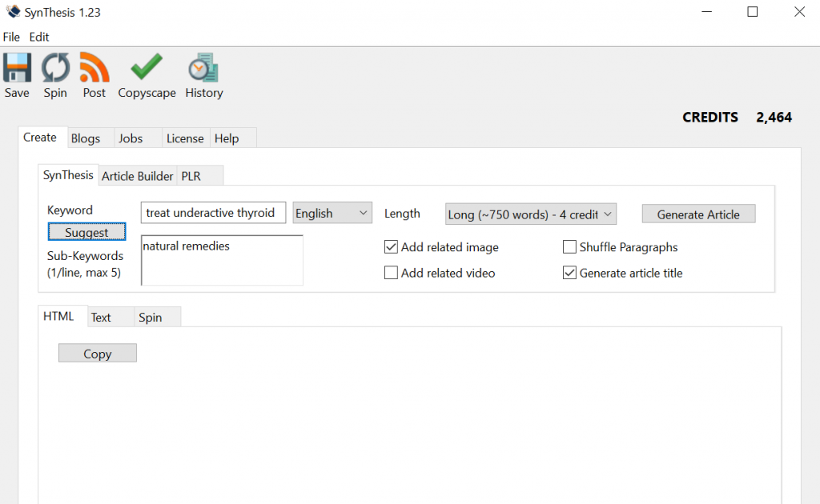Click the Keyword label
The height and width of the screenshot is (504, 820).
70,210
